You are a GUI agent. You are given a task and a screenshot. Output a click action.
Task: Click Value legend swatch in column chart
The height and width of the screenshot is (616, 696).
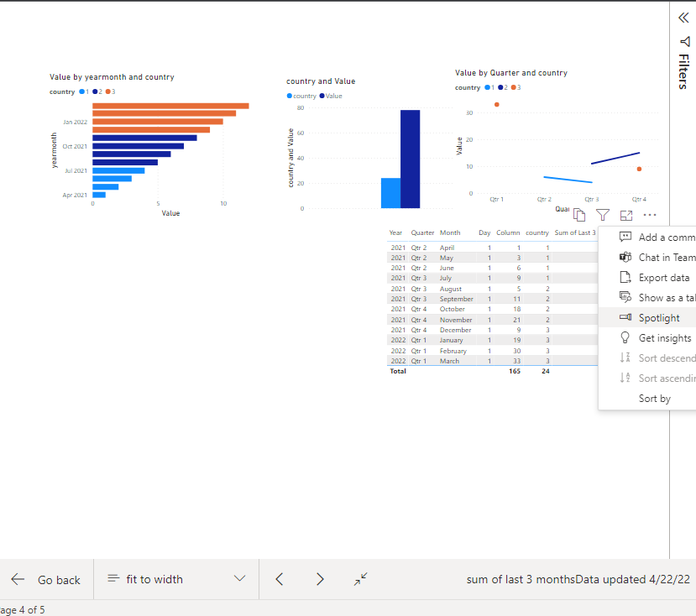pyautogui.click(x=322, y=96)
